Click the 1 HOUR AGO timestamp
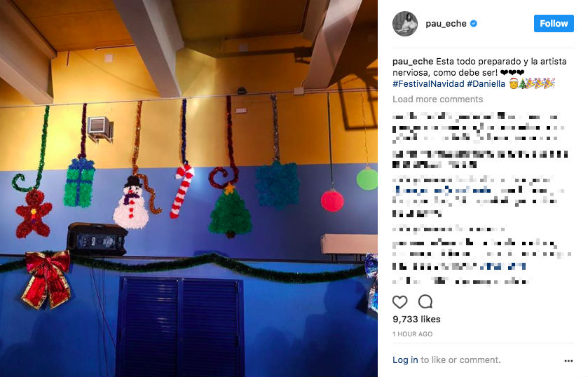The image size is (588, 377). pos(413,334)
